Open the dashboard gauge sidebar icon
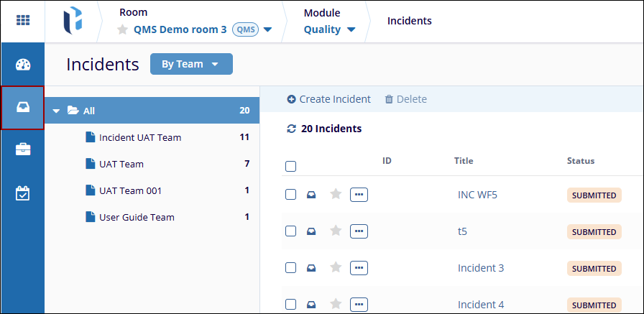The height and width of the screenshot is (314, 644). coord(23,65)
